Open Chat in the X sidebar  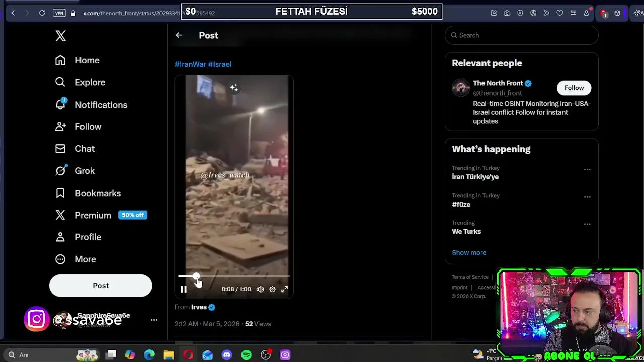click(75, 149)
